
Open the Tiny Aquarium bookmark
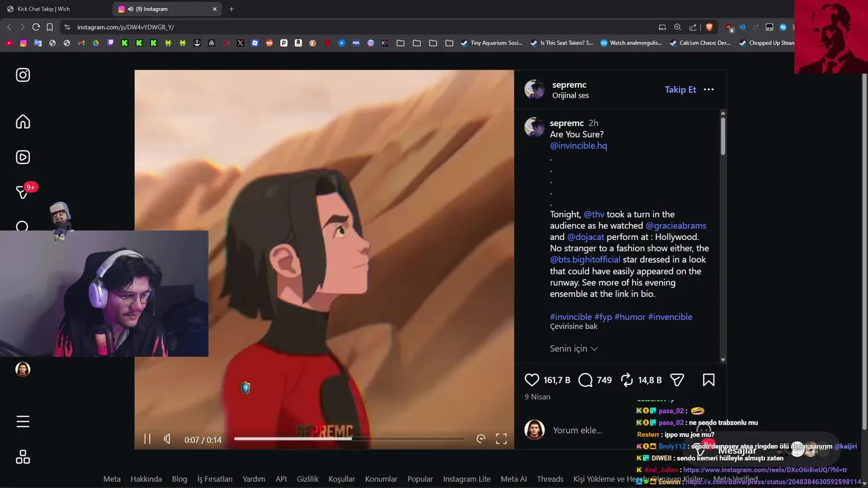(492, 43)
